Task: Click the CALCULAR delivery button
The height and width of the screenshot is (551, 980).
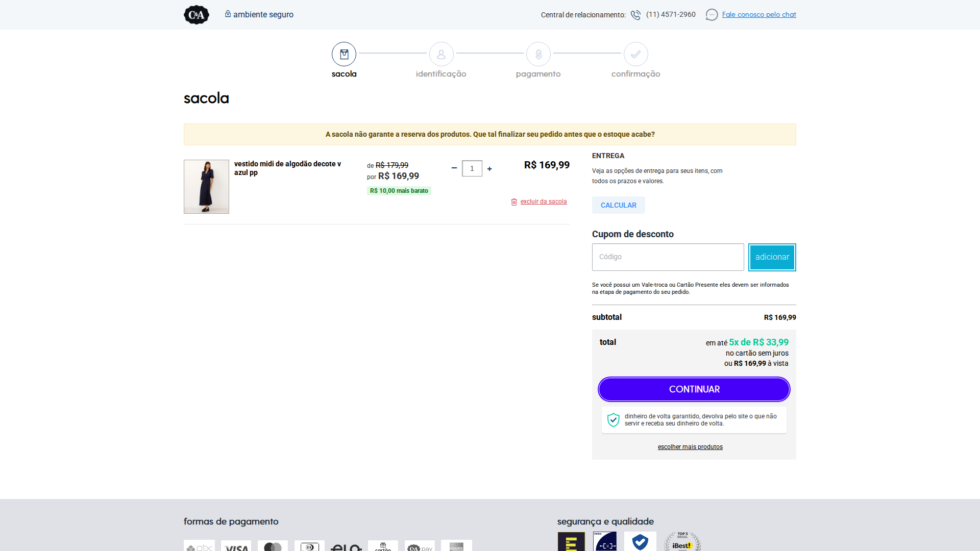Action: click(619, 205)
